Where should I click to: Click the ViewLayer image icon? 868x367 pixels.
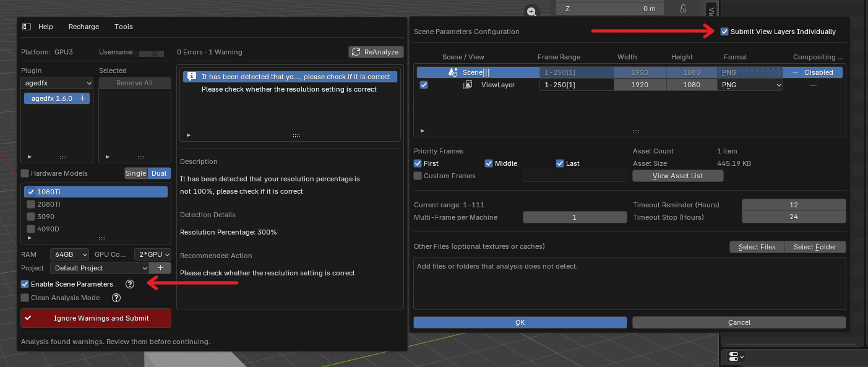point(468,85)
